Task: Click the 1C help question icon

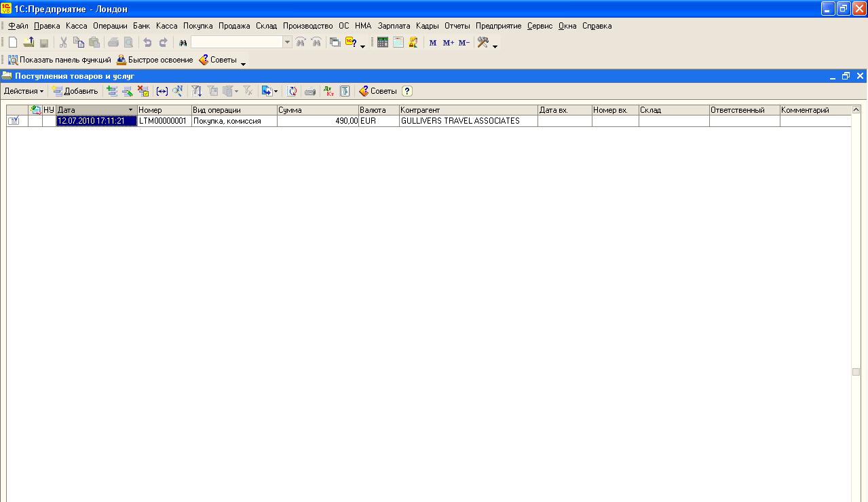Action: coord(352,42)
